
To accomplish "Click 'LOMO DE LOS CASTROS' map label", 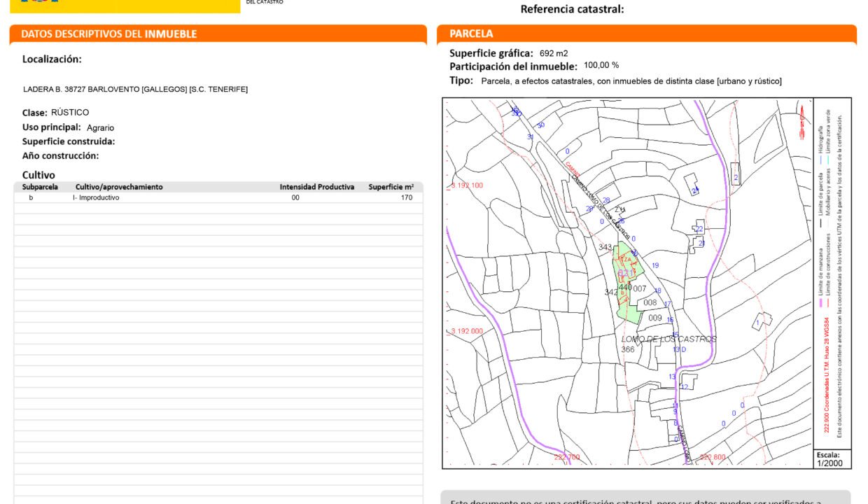I will click(x=669, y=339).
